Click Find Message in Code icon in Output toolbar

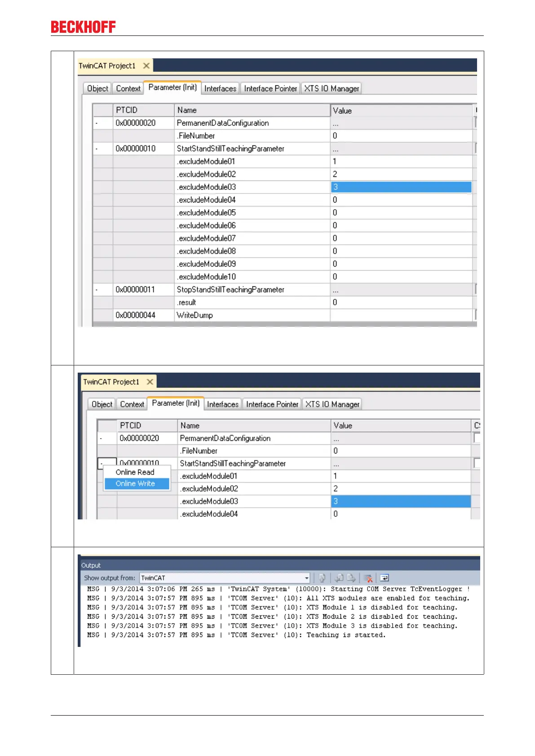click(x=322, y=578)
